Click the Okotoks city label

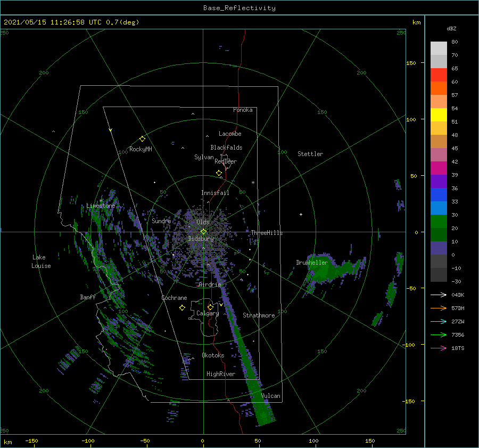coord(213,355)
